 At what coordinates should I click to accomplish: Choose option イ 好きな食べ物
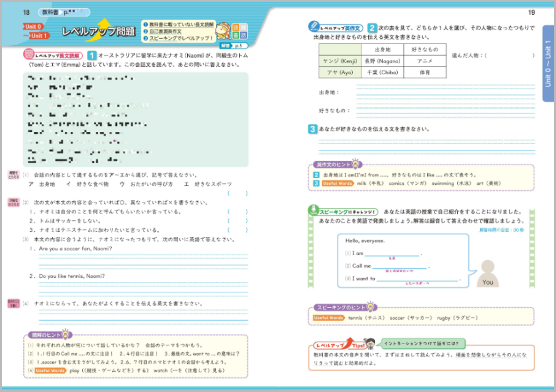(x=87, y=184)
